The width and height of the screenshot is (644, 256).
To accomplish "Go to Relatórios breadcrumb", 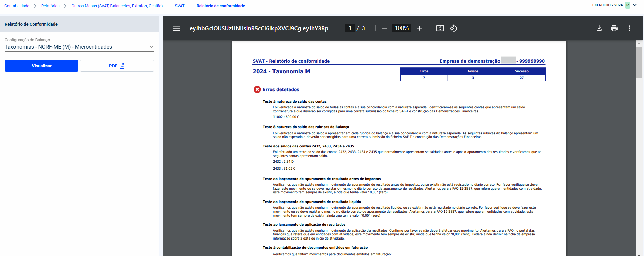I will pos(51,6).
